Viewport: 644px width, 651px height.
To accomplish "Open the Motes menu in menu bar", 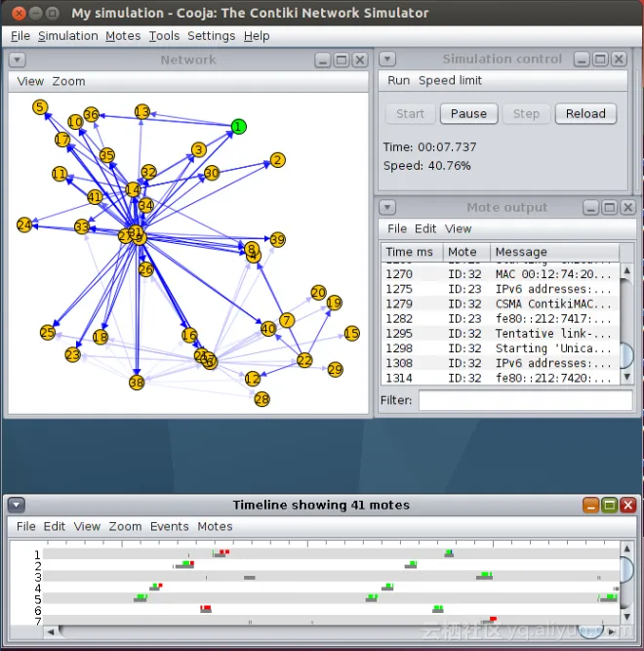I will coord(123,36).
